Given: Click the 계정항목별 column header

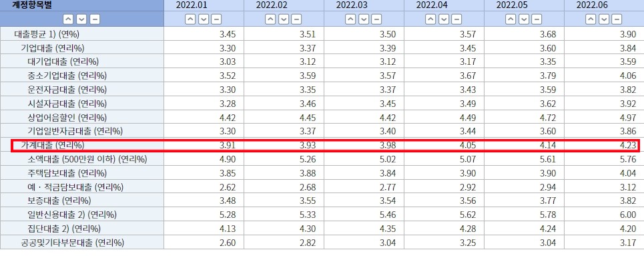Looking at the screenshot, I should click(31, 5).
